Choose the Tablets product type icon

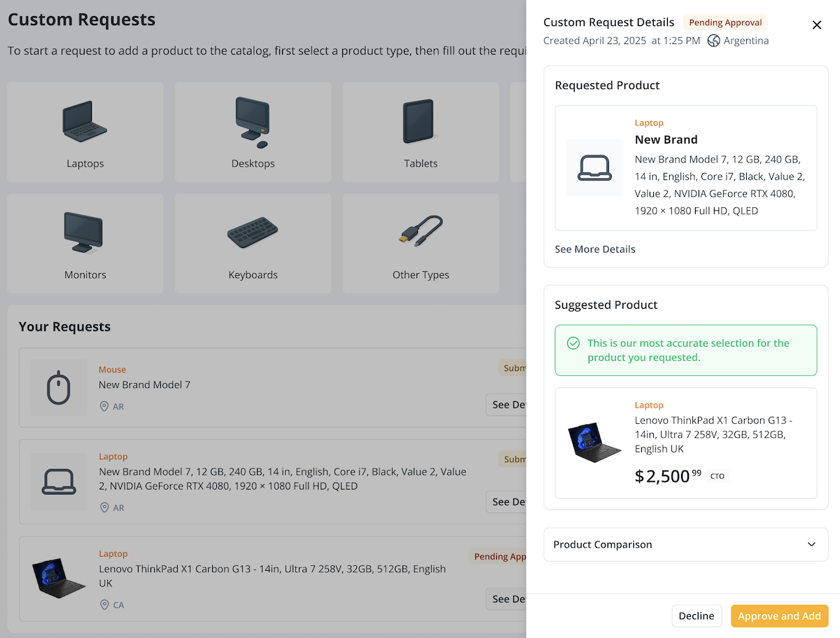pos(420,122)
